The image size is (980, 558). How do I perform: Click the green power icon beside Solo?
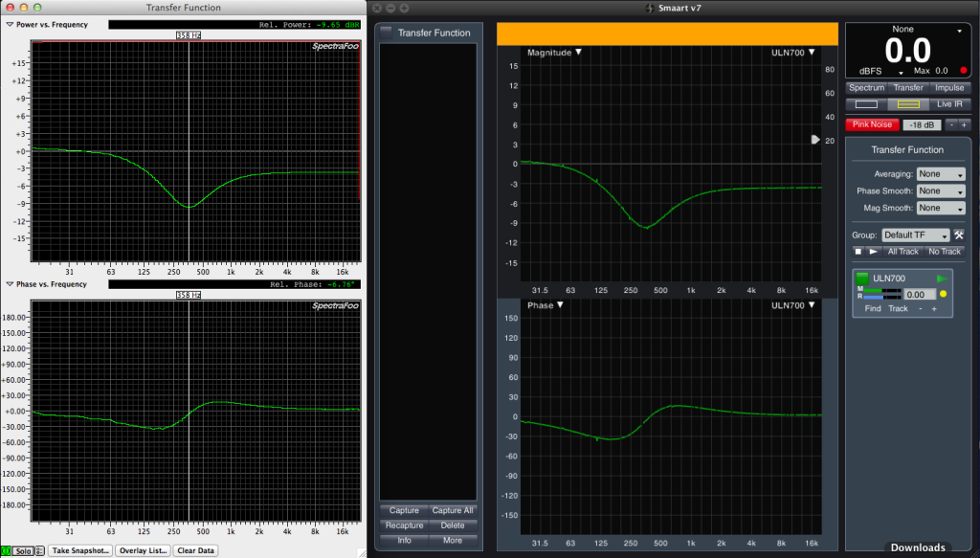[x=6, y=550]
